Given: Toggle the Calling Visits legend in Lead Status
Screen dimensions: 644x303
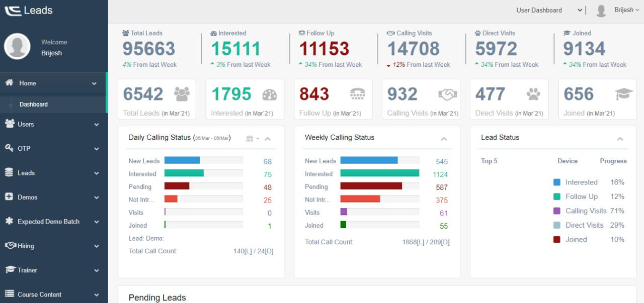Looking at the screenshot, I should point(584,211).
